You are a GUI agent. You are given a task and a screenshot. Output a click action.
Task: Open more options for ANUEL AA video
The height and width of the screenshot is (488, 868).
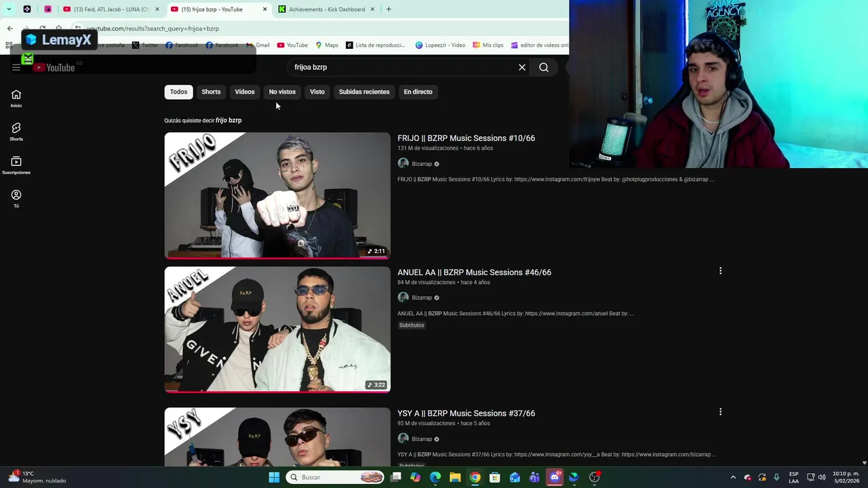(x=720, y=271)
